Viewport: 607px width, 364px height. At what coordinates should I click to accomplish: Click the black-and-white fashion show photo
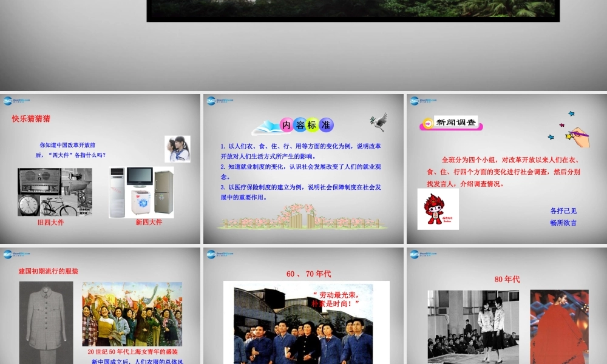click(x=473, y=327)
